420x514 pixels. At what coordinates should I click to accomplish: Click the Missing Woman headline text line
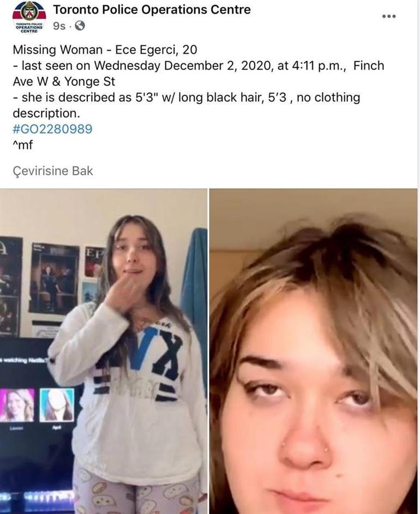tap(105, 50)
